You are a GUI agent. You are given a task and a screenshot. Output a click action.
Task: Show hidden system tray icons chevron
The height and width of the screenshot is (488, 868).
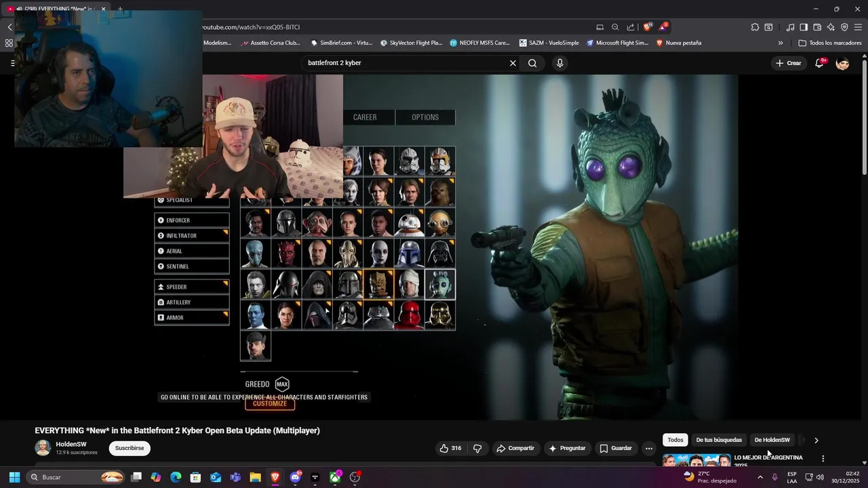tap(760, 477)
